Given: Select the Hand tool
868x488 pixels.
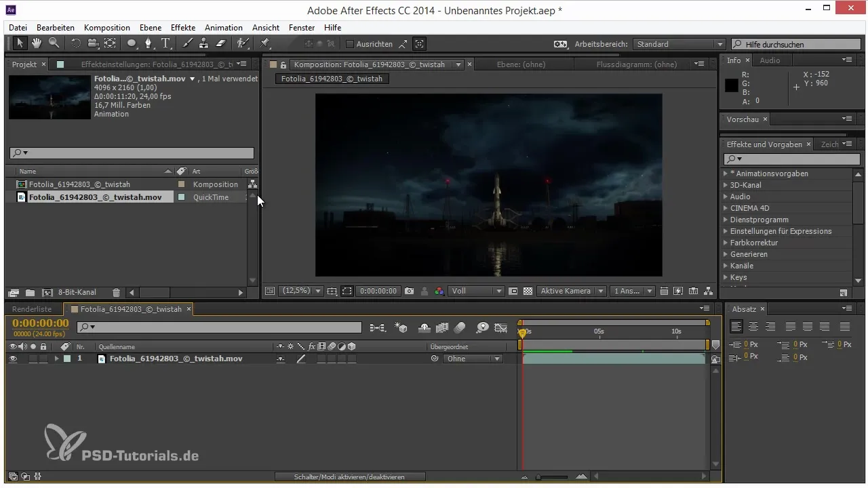Looking at the screenshot, I should point(36,43).
